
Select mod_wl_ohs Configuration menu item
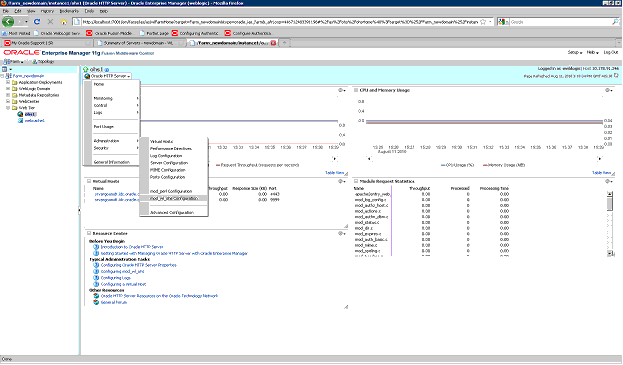[174, 199]
